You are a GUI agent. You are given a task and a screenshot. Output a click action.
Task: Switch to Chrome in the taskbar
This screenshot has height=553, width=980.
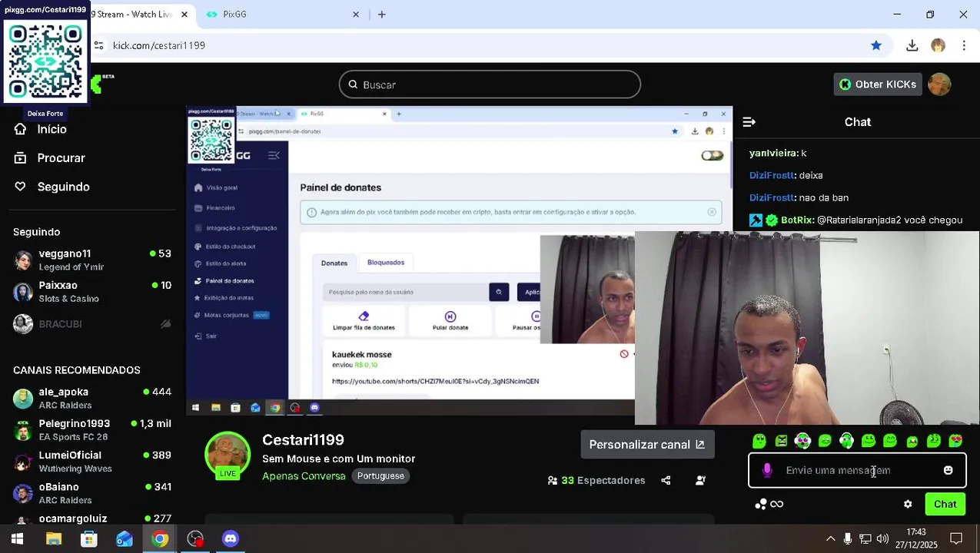[159, 539]
